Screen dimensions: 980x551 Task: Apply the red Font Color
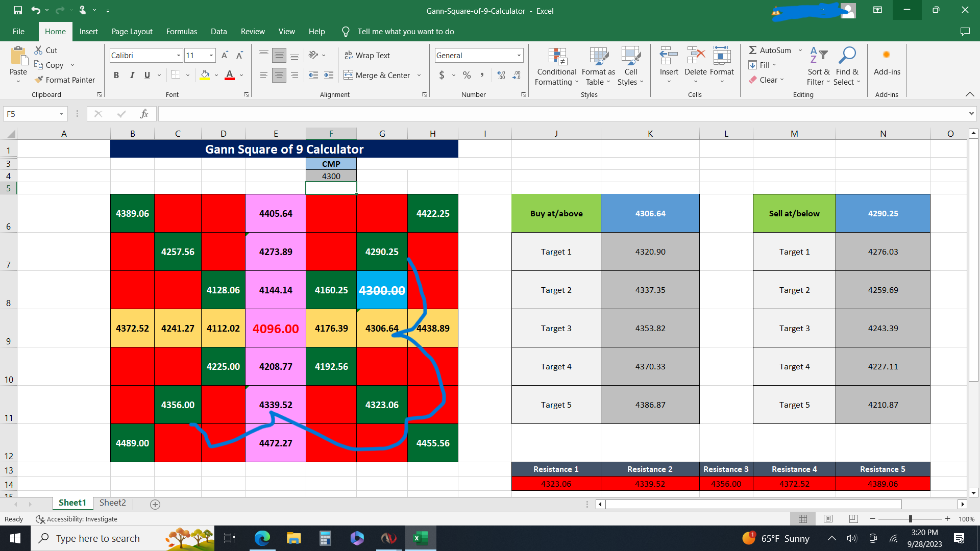coord(230,75)
